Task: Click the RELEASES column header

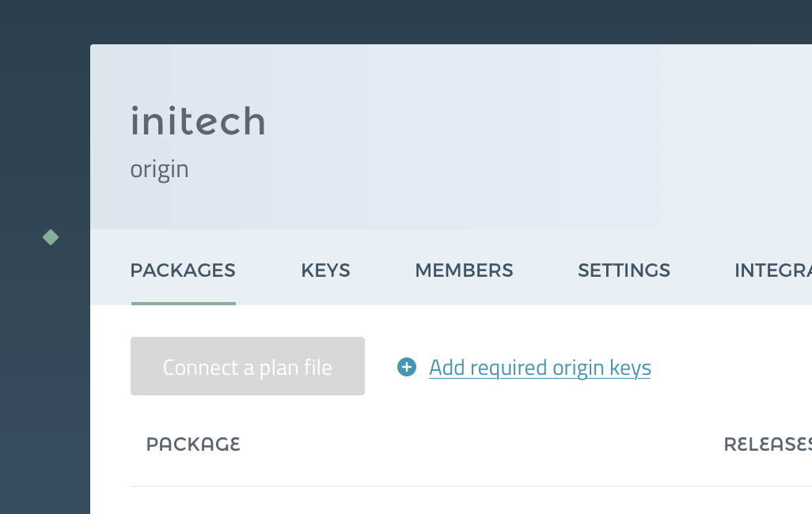Action: [x=768, y=444]
